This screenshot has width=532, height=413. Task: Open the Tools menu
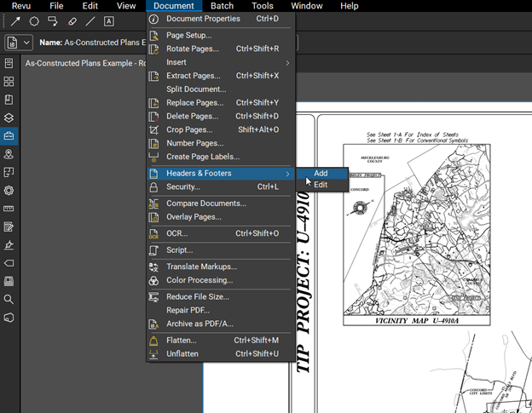click(263, 6)
